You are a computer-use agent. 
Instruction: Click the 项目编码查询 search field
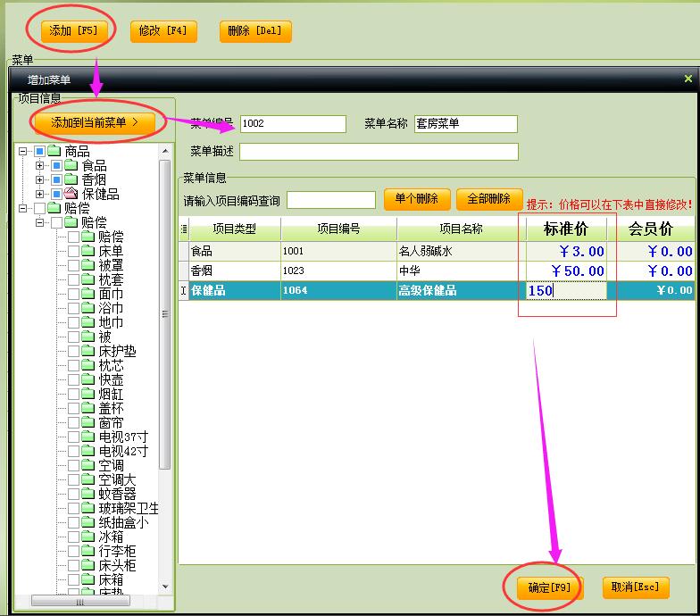(331, 200)
